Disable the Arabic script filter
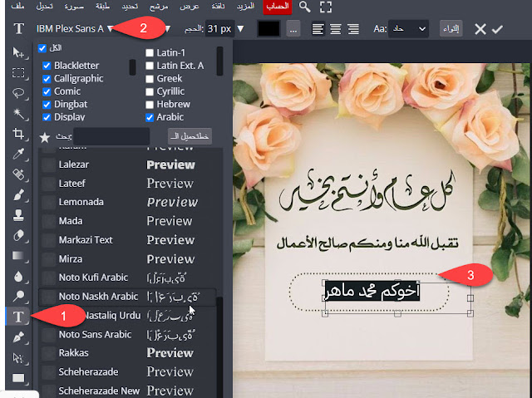 [150, 117]
